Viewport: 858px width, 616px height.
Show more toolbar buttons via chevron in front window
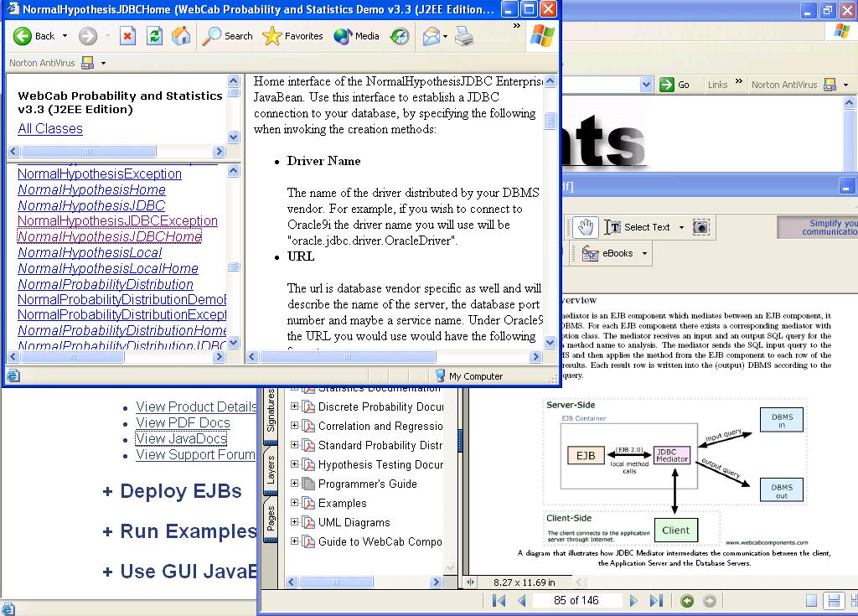(x=516, y=26)
